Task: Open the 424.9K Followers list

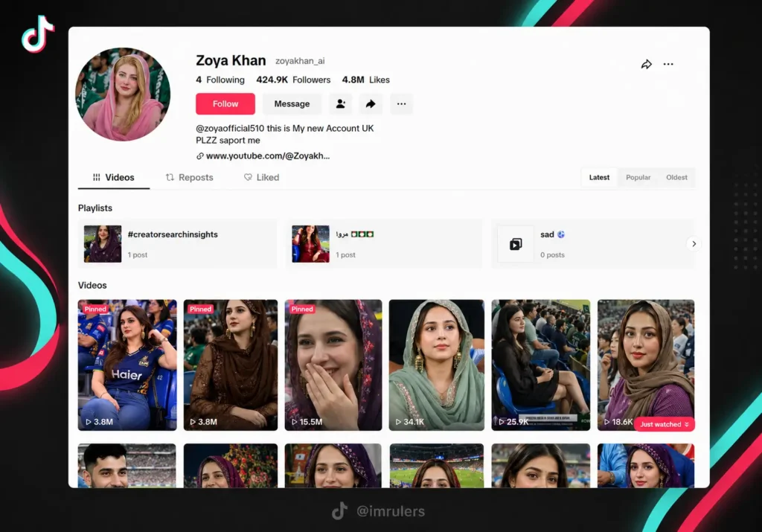Action: pos(293,80)
